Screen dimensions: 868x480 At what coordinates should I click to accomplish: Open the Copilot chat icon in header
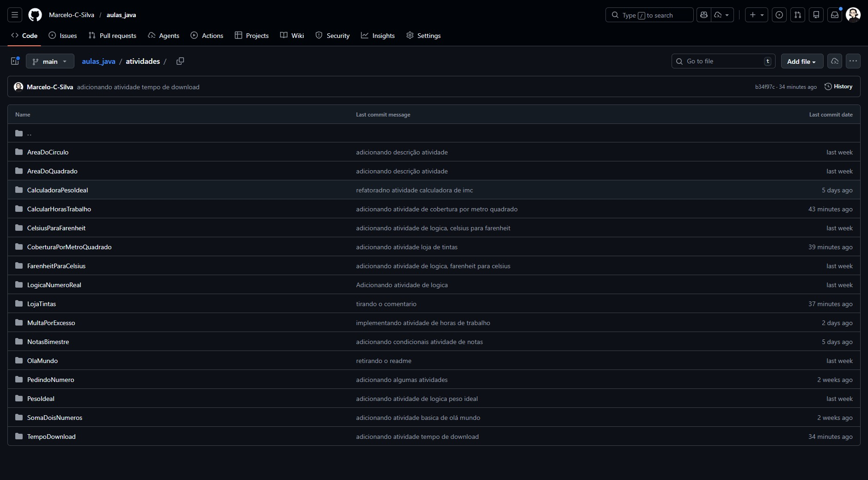click(x=704, y=15)
